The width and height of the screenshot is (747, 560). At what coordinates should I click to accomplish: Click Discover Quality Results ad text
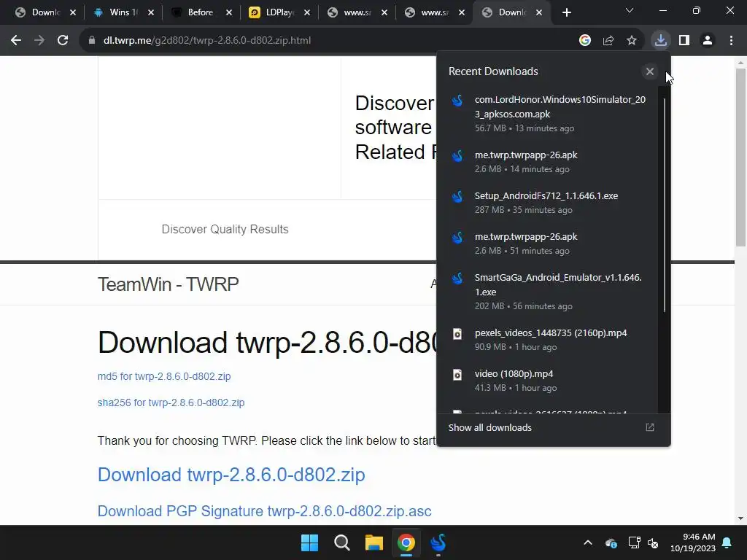pos(225,229)
